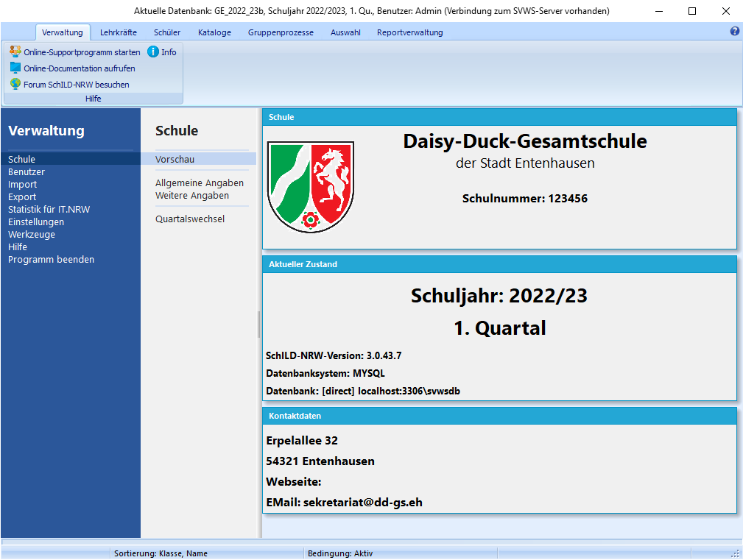Click the blue Info icon

[x=152, y=52]
